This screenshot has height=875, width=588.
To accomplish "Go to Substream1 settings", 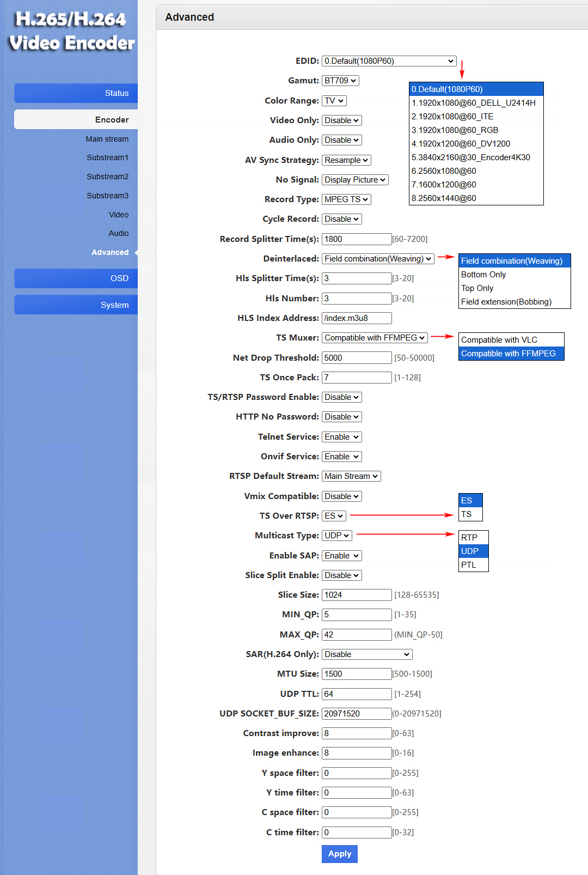I will (x=108, y=157).
